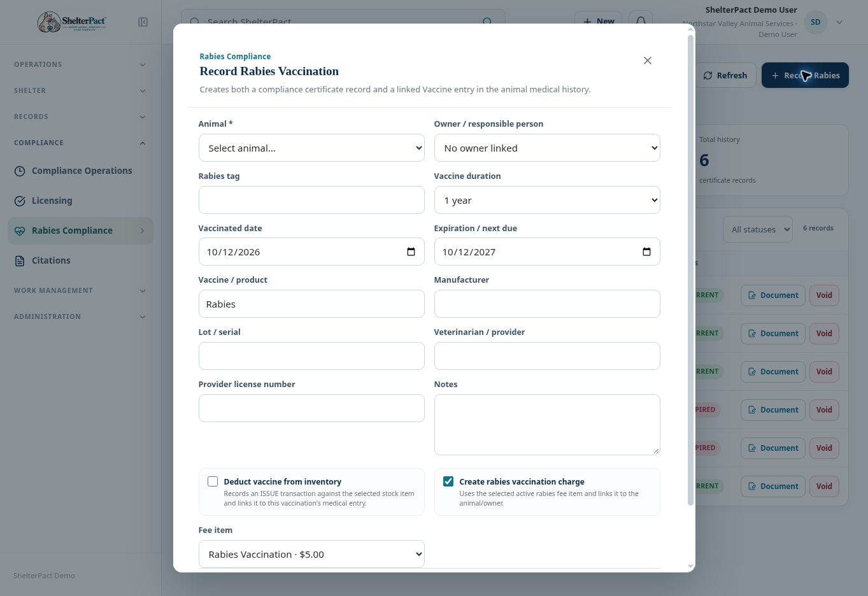Expand the Records sidebar section
The width and height of the screenshot is (868, 596).
point(80,117)
